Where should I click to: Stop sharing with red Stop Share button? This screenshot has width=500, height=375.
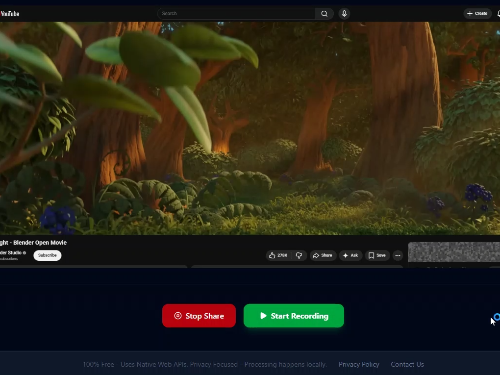coord(199,316)
